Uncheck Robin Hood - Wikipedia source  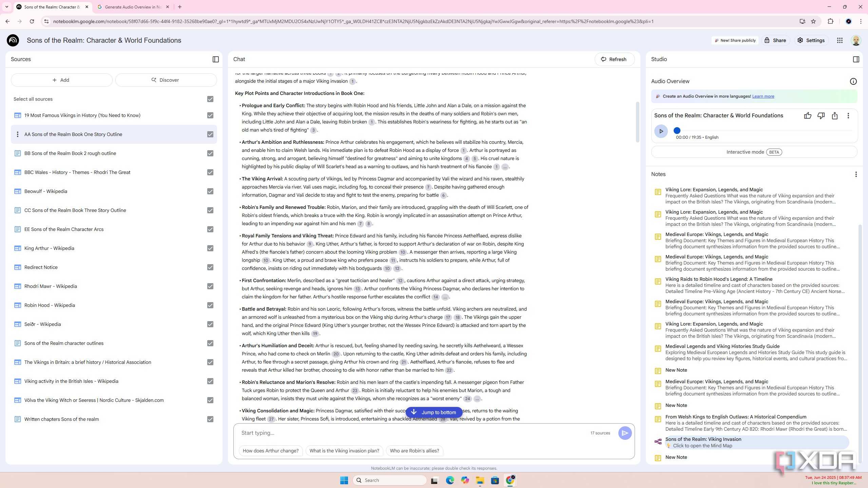[210, 305]
